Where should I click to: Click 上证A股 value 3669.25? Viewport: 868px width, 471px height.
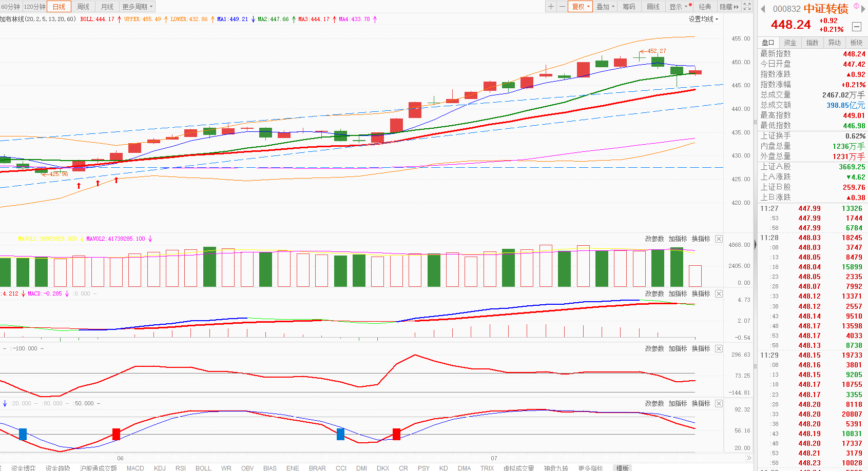tap(852, 167)
